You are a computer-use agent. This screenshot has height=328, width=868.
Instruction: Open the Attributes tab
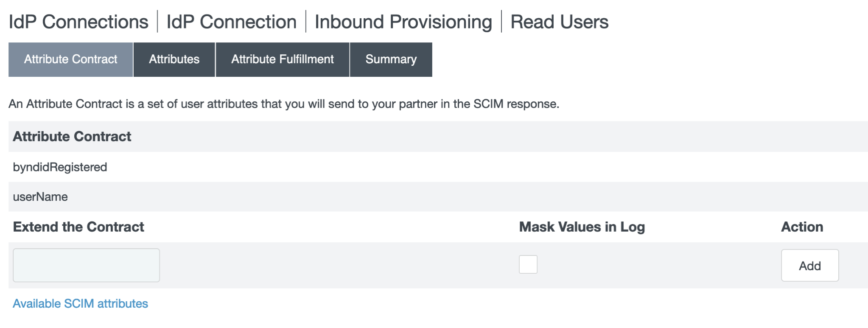(174, 59)
